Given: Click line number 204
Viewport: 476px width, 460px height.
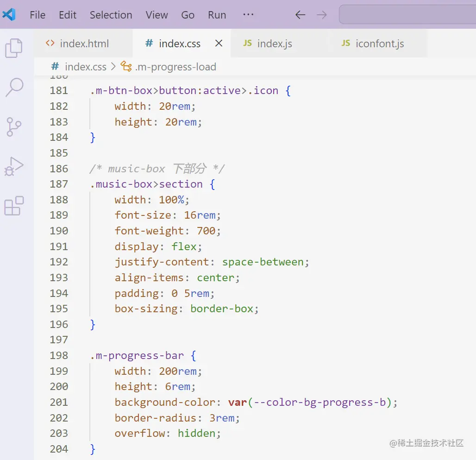Looking at the screenshot, I should tap(59, 449).
